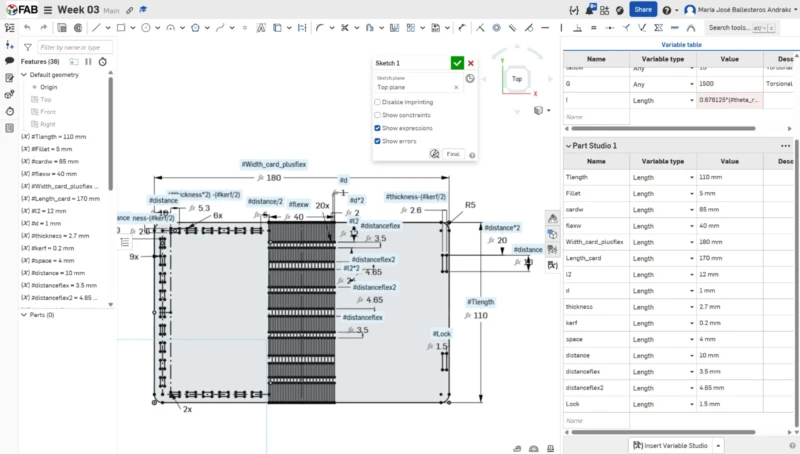Apply the Coincident constraint

pos(480,28)
